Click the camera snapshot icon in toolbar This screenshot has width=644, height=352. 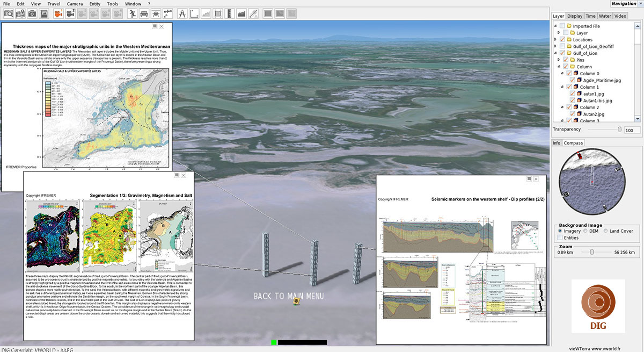(x=31, y=13)
